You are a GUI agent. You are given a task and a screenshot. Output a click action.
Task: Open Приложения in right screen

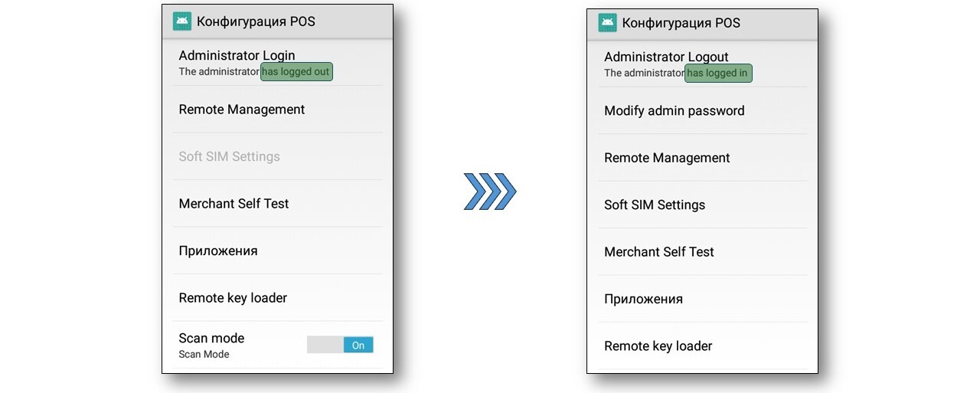702,299
